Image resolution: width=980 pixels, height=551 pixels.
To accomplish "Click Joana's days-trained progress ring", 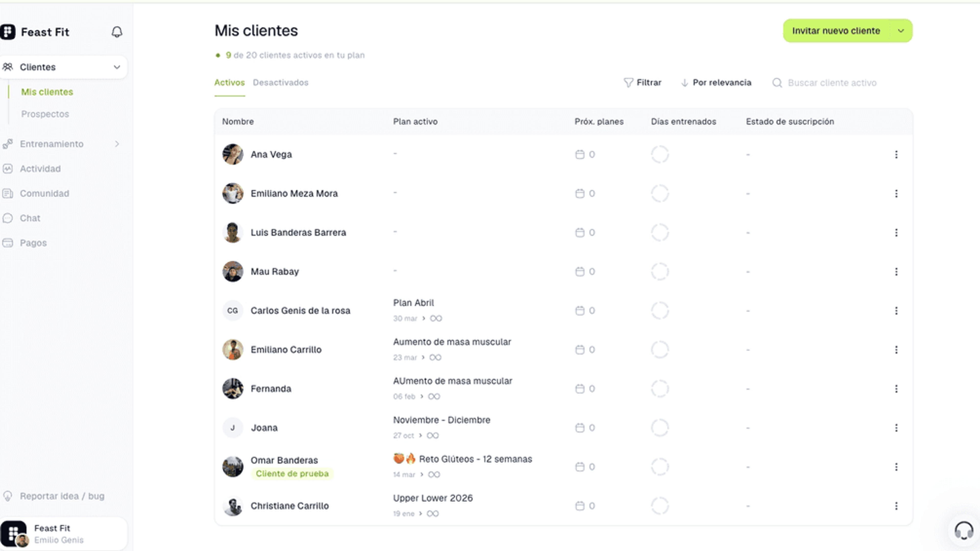I will 660,428.
